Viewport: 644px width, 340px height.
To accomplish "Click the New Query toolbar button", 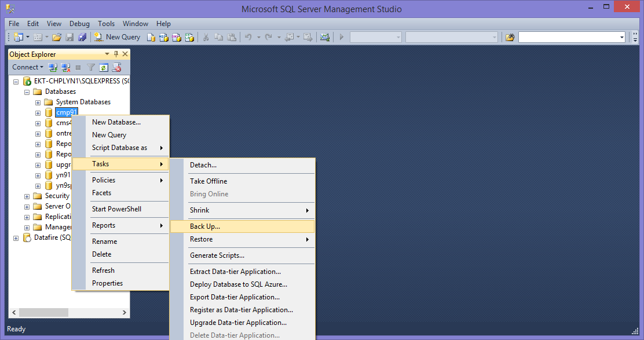I will coord(117,37).
